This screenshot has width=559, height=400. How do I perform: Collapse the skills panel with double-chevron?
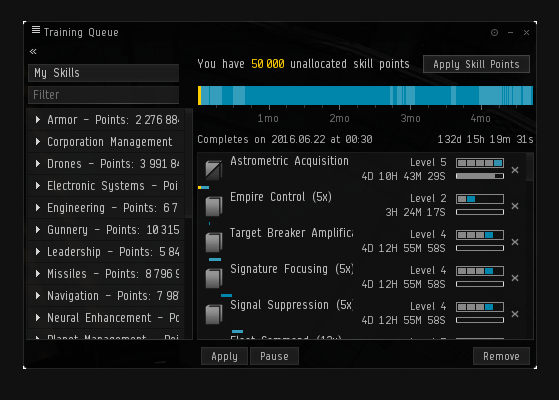[x=33, y=52]
